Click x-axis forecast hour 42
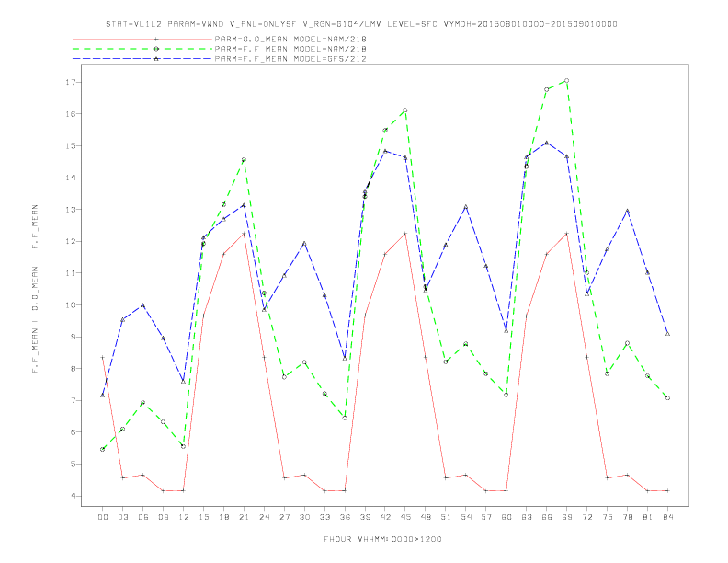728x563 pixels. (x=385, y=517)
